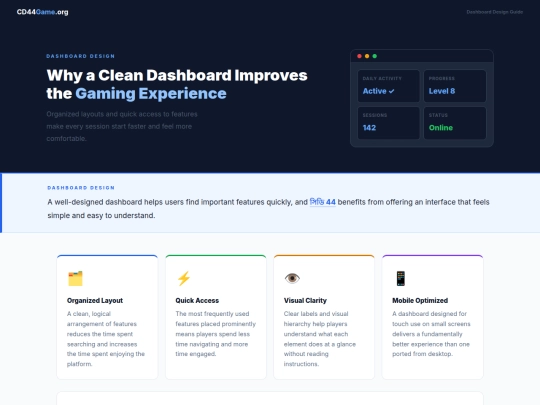This screenshot has width=540, height=405.
Task: Click the checkmark beside Active
Action: coord(392,91)
